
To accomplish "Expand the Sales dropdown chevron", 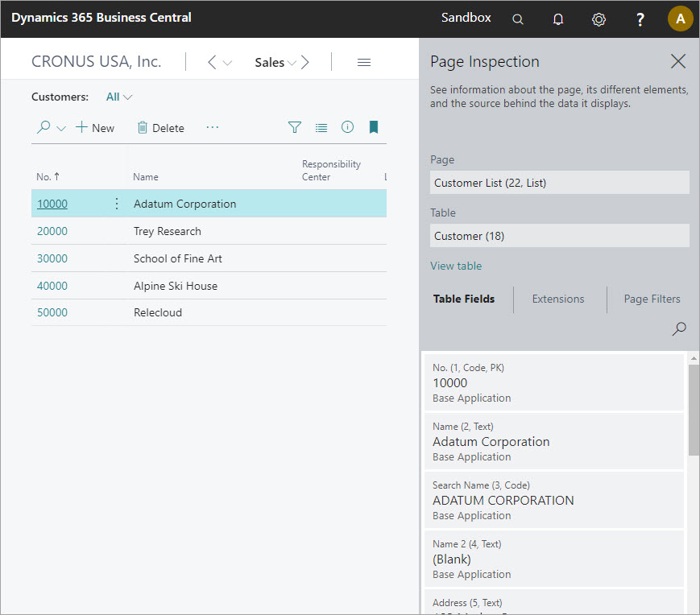I will [292, 63].
